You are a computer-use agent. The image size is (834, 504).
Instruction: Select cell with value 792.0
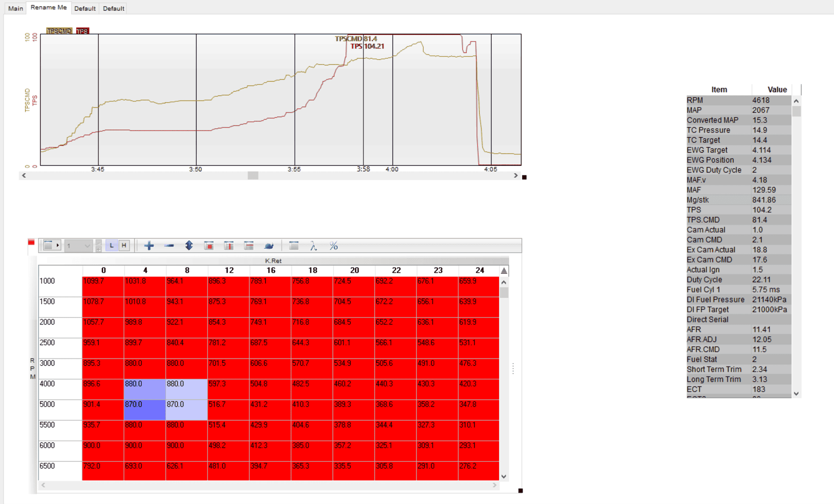pyautogui.click(x=103, y=471)
